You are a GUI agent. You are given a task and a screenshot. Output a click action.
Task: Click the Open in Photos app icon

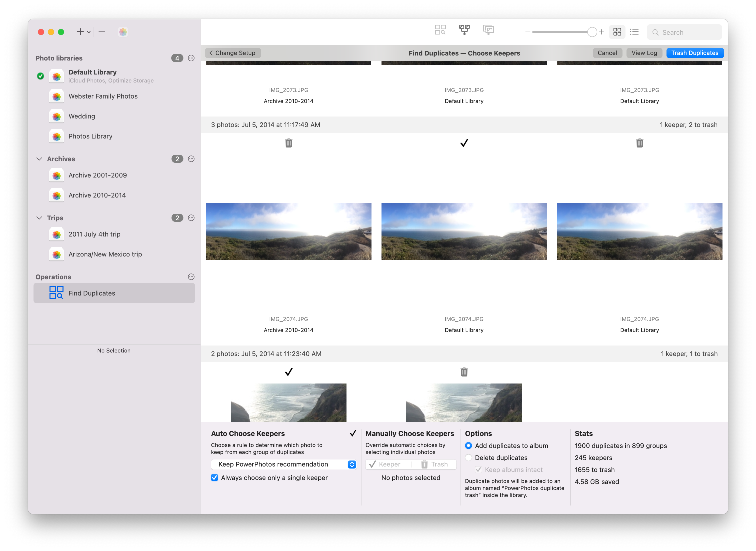(x=123, y=32)
